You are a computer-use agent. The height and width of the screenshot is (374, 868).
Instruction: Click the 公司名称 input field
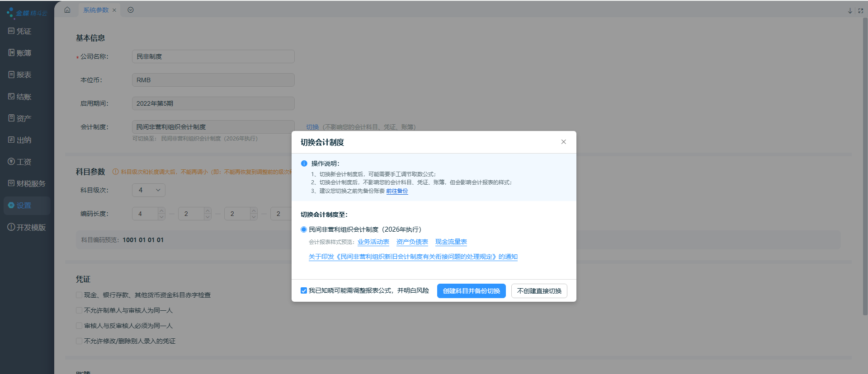pyautogui.click(x=213, y=56)
